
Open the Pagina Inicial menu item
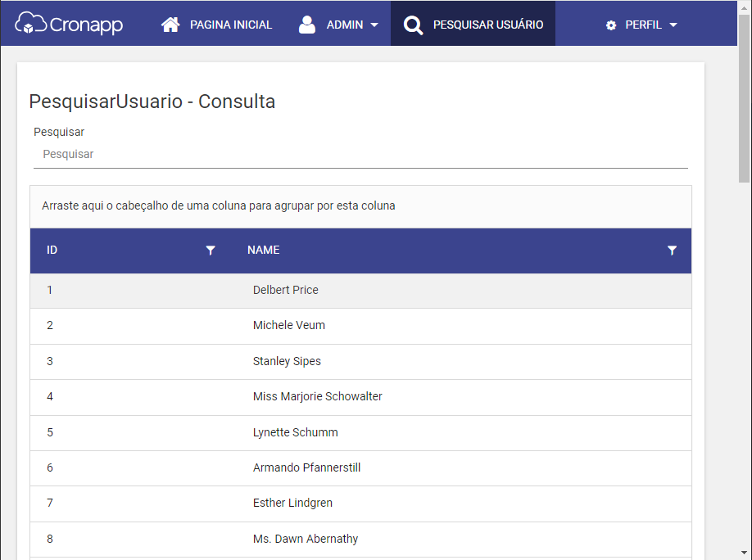[217, 25]
